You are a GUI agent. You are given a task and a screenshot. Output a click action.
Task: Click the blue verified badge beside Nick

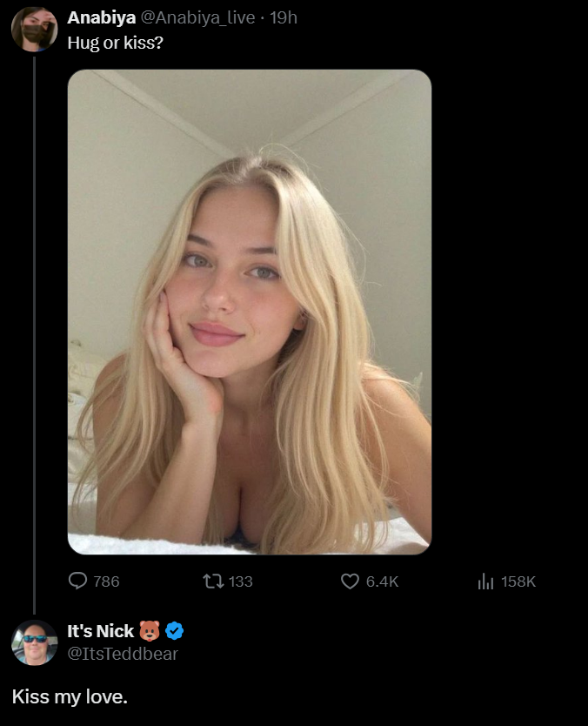[174, 631]
